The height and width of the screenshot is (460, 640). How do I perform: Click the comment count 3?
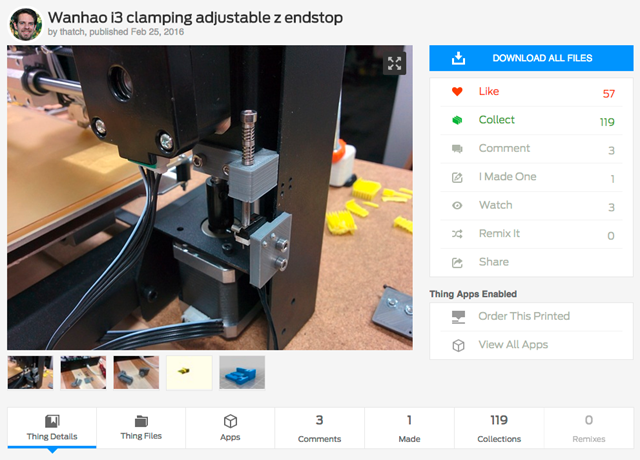tap(611, 151)
